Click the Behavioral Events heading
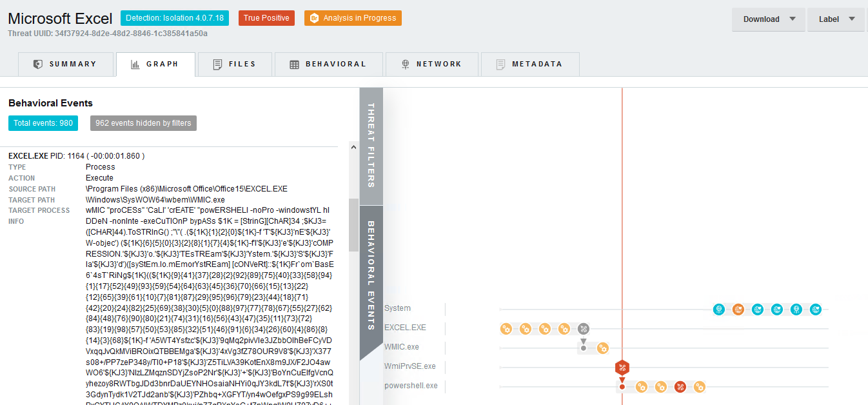The image size is (868, 405). (50, 103)
